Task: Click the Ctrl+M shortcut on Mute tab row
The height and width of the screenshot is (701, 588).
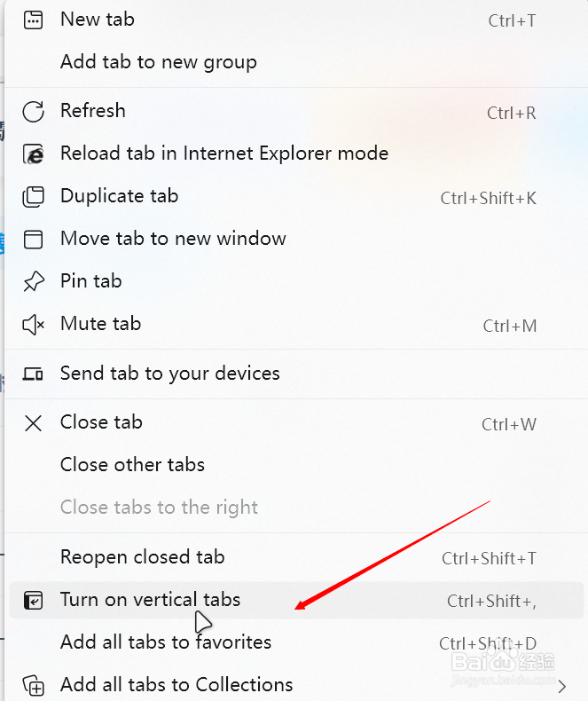Action: pos(510,326)
